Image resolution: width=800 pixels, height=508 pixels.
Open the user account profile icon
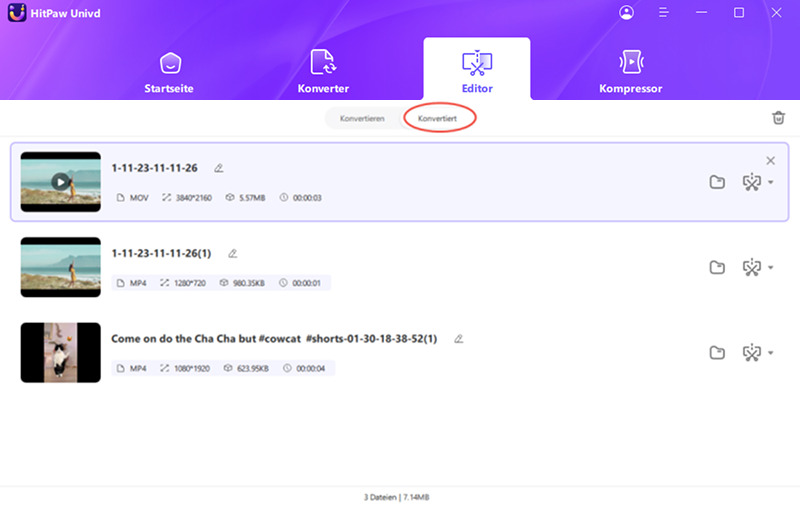click(x=627, y=13)
